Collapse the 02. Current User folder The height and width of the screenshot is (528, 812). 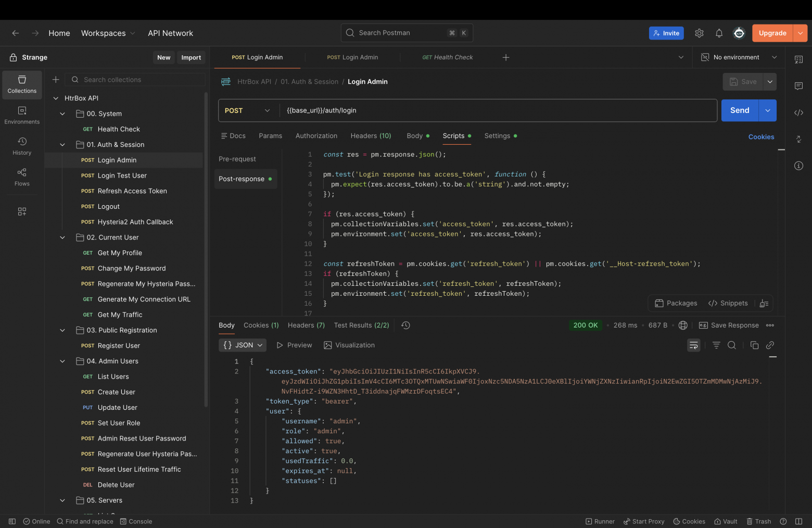[x=62, y=237]
